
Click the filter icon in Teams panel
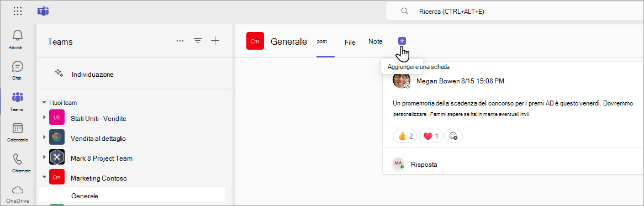point(198,41)
